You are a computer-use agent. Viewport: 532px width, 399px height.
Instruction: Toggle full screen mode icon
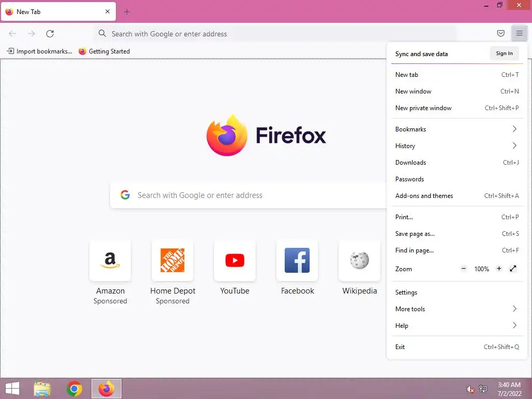click(513, 269)
